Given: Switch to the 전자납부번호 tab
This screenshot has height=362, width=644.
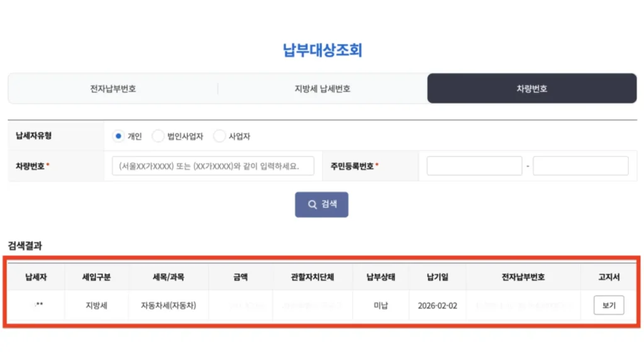Looking at the screenshot, I should click(x=112, y=88).
